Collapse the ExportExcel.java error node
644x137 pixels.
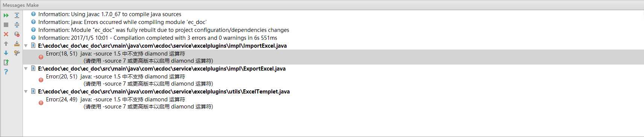pyautogui.click(x=26, y=69)
